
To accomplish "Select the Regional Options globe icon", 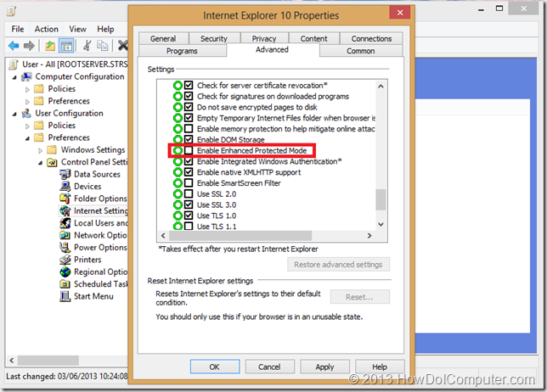I will click(65, 272).
